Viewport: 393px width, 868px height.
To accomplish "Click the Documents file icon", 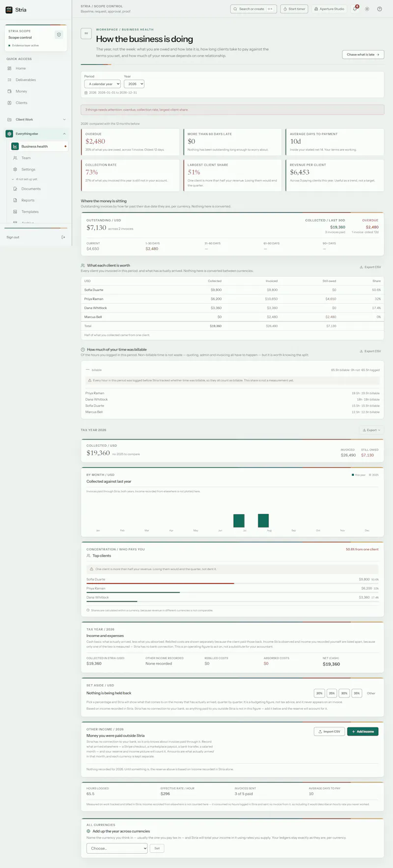I will [x=15, y=189].
